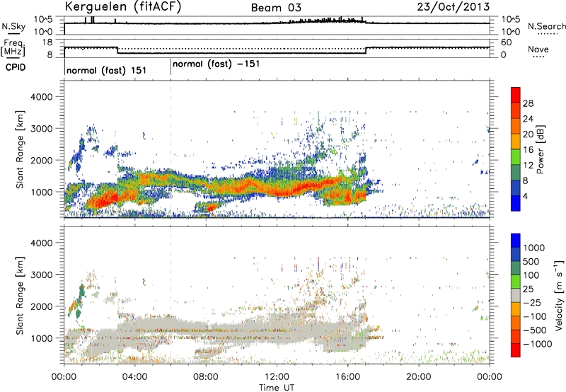Image resolution: width=566 pixels, height=392 pixels.
Task: Click the '20:00' time axis label
Action: point(418,377)
